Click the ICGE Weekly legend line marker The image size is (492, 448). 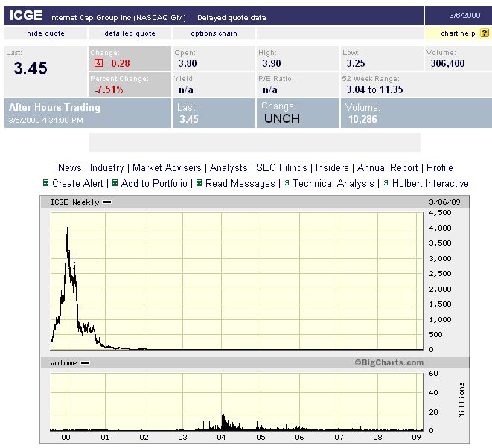[107, 202]
